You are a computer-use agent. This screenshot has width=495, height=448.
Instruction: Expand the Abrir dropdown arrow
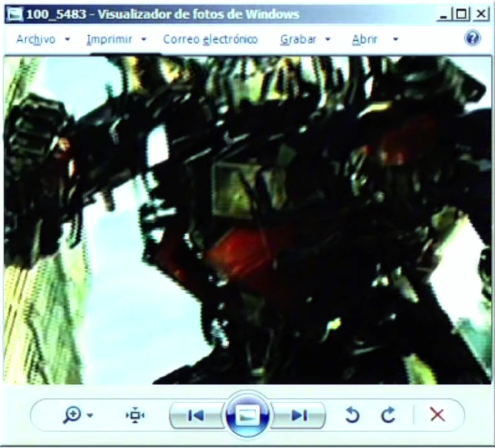396,39
